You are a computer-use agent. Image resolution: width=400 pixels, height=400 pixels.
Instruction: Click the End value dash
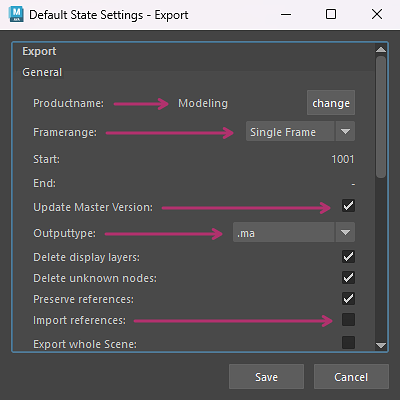point(353,184)
